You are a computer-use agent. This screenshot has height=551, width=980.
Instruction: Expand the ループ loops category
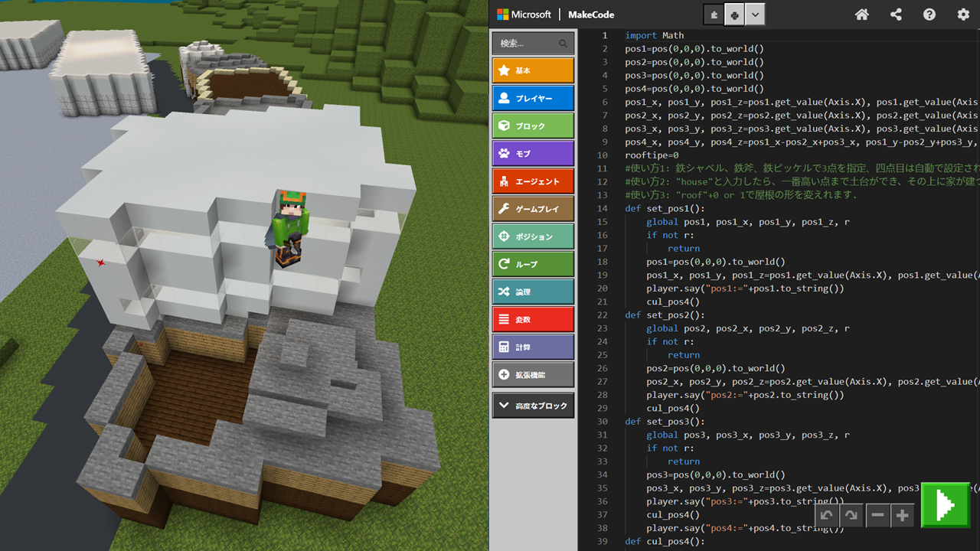(x=533, y=265)
